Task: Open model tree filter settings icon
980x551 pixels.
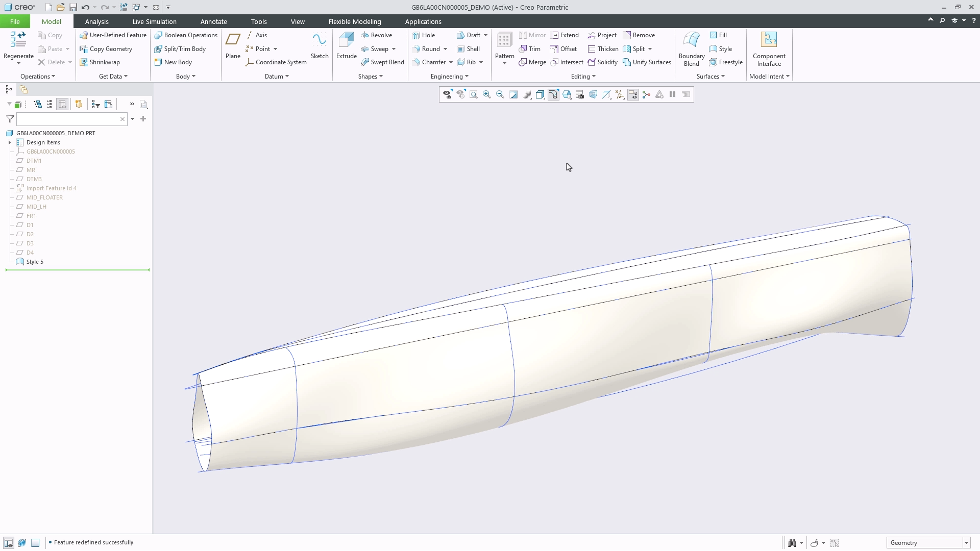Action: point(96,105)
